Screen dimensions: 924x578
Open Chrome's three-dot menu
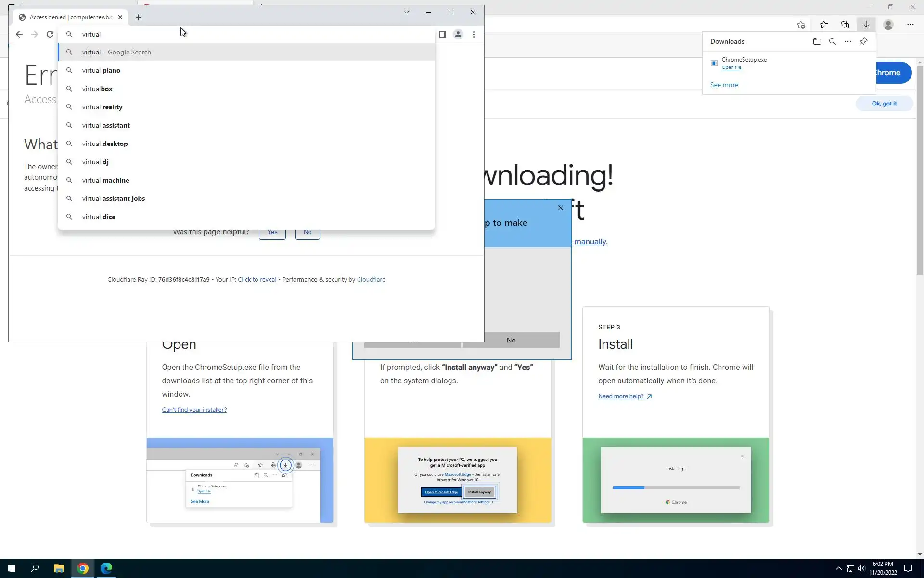tap(474, 34)
